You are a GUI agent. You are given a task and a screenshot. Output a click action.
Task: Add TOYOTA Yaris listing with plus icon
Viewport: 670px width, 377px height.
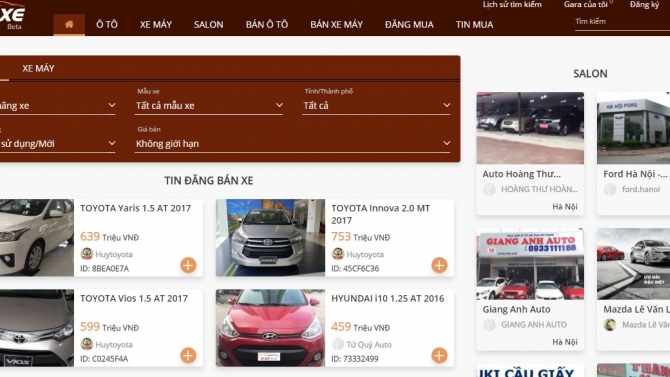(x=188, y=265)
